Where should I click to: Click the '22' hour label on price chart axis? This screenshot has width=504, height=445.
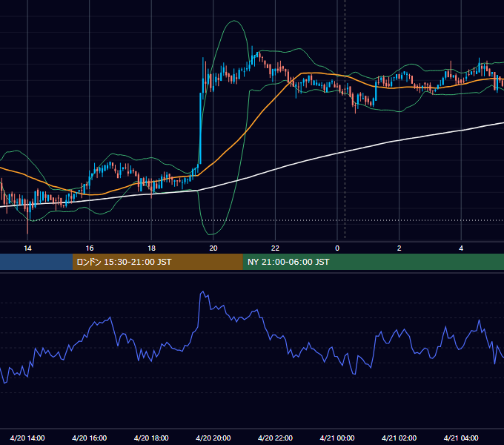pos(275,248)
